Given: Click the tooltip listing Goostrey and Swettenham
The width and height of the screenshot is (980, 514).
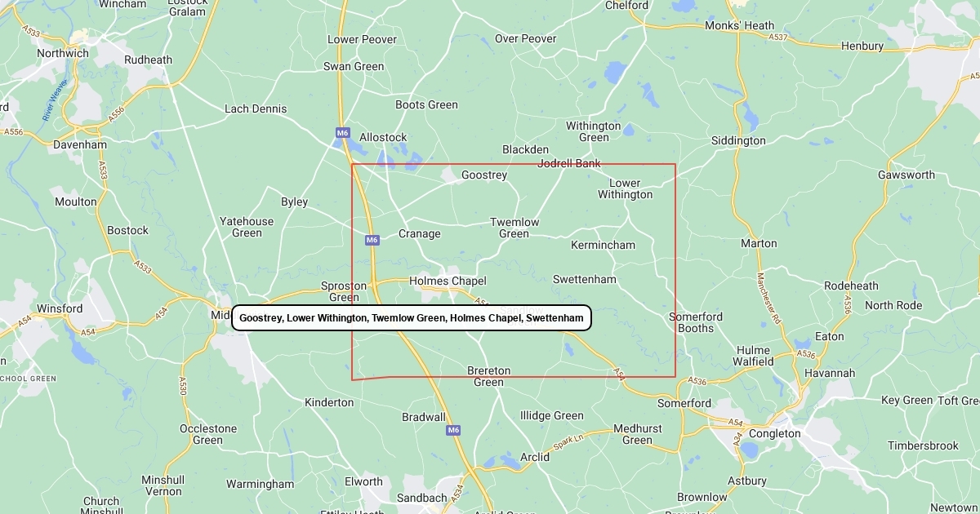Looking at the screenshot, I should [x=412, y=317].
